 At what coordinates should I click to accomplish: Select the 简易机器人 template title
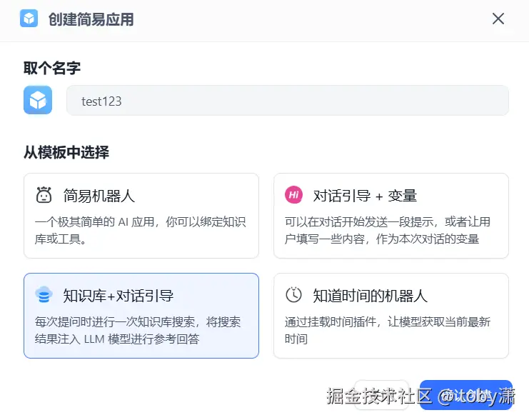coord(99,196)
